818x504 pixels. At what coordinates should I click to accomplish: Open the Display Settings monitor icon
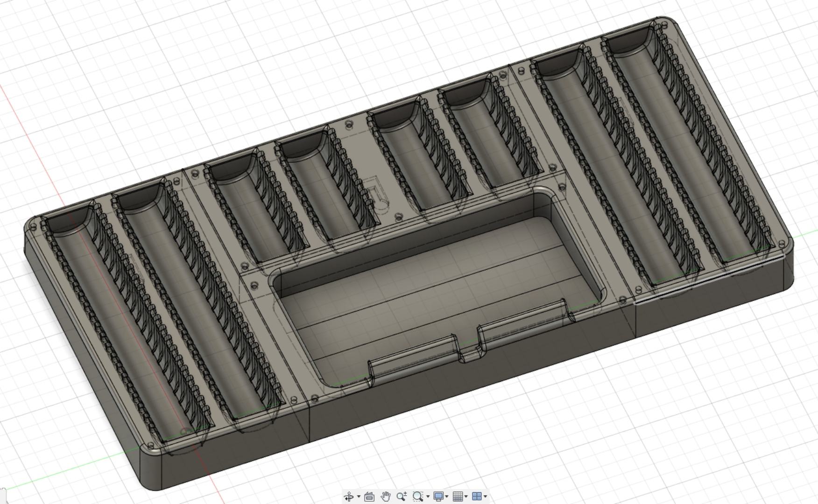[438, 497]
